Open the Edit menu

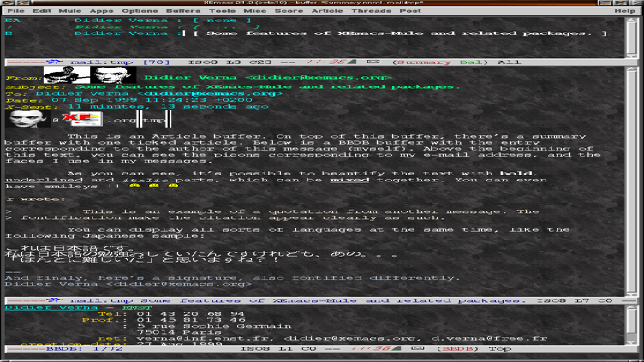[41, 11]
